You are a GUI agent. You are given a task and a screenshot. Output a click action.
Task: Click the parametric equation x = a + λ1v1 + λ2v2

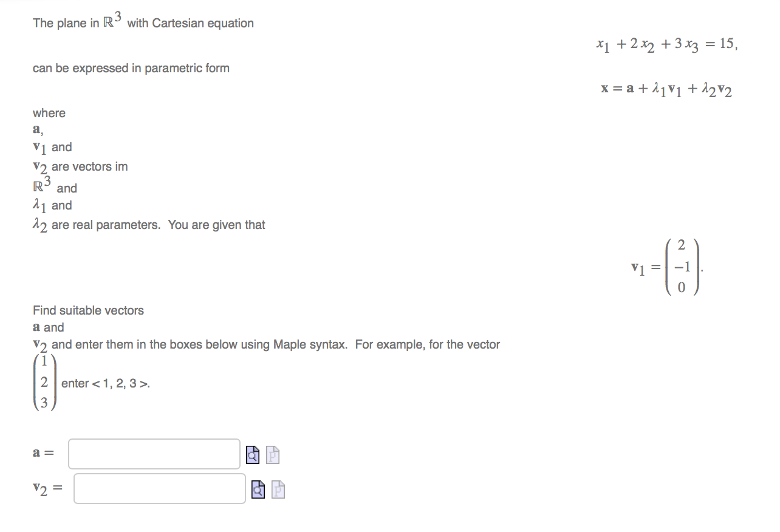tap(666, 89)
